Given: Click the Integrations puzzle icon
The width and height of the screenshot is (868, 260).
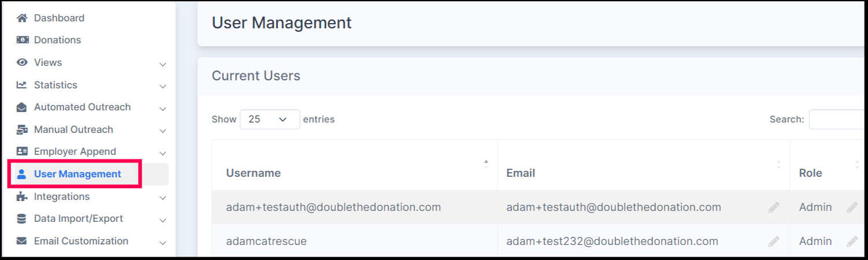Looking at the screenshot, I should [x=22, y=196].
